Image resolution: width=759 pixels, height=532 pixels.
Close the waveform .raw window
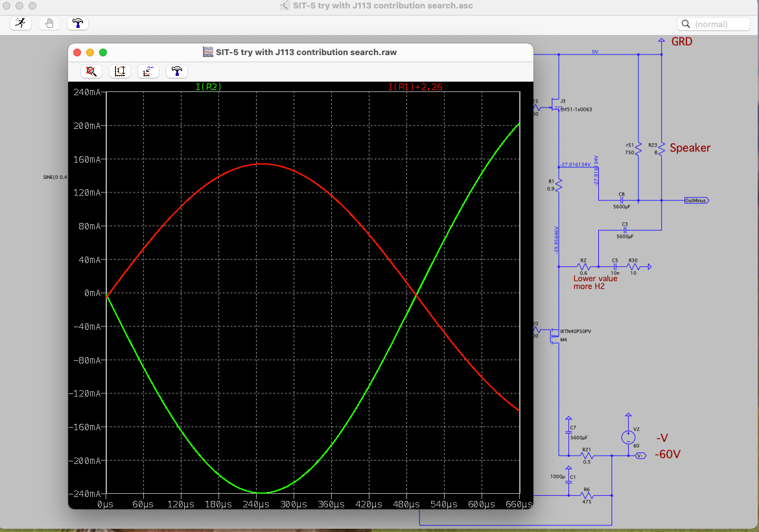click(x=77, y=52)
